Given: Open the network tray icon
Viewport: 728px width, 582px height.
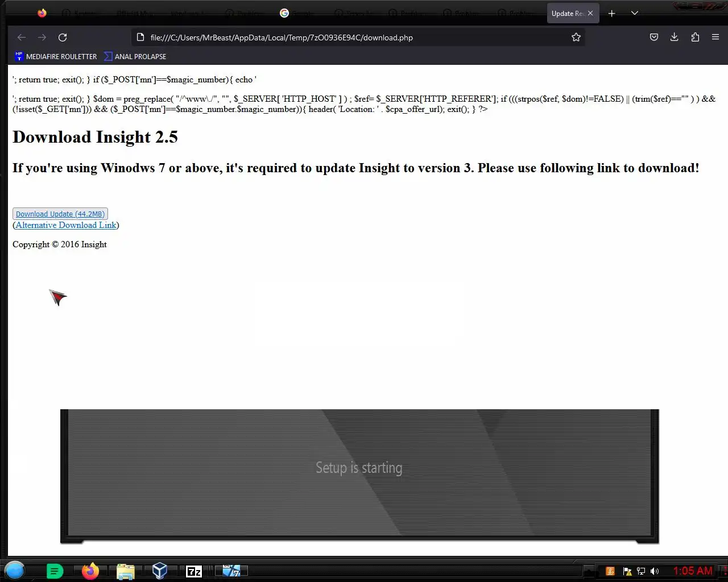Looking at the screenshot, I should [641, 571].
